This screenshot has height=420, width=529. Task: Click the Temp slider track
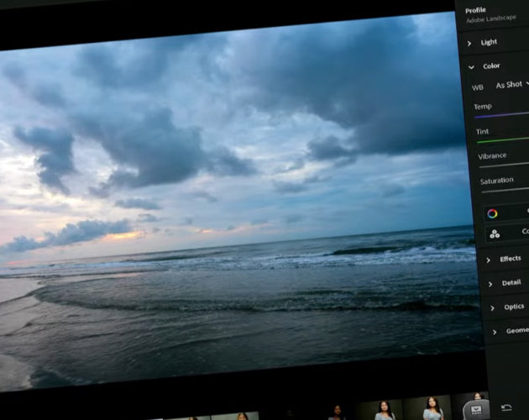coord(501,115)
